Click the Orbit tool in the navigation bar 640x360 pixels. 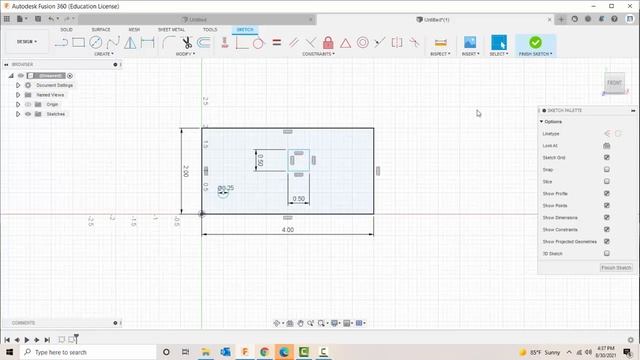[277, 323]
